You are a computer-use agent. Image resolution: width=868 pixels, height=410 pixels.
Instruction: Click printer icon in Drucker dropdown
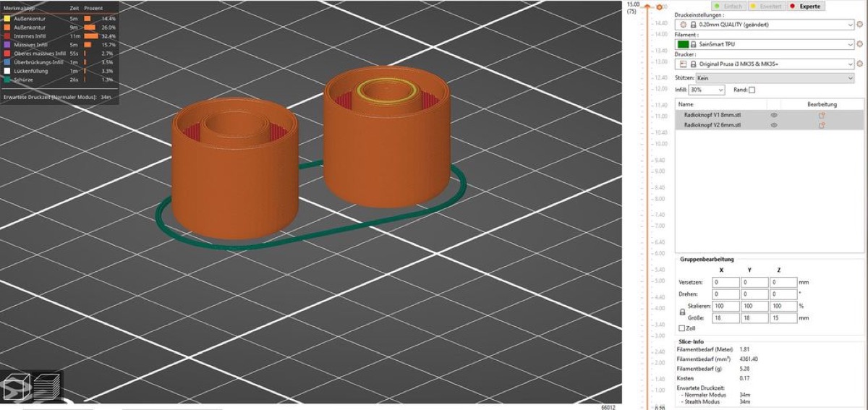tap(683, 64)
